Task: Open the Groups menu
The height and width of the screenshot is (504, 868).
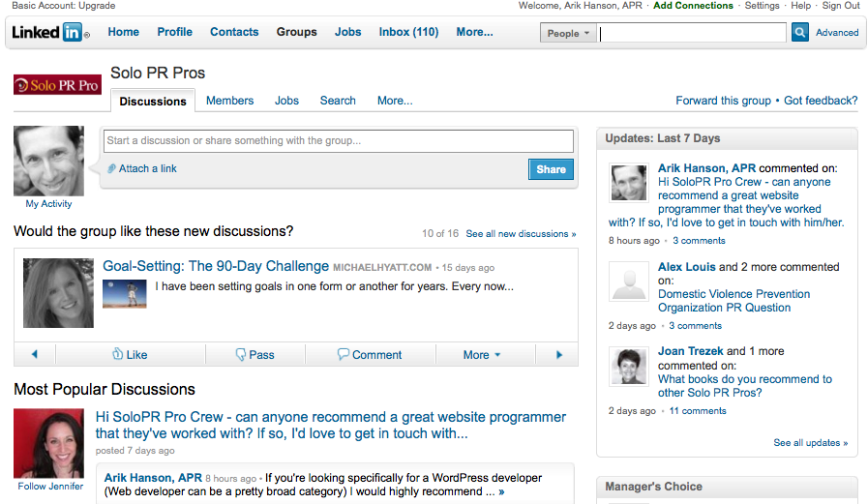Action: (297, 32)
